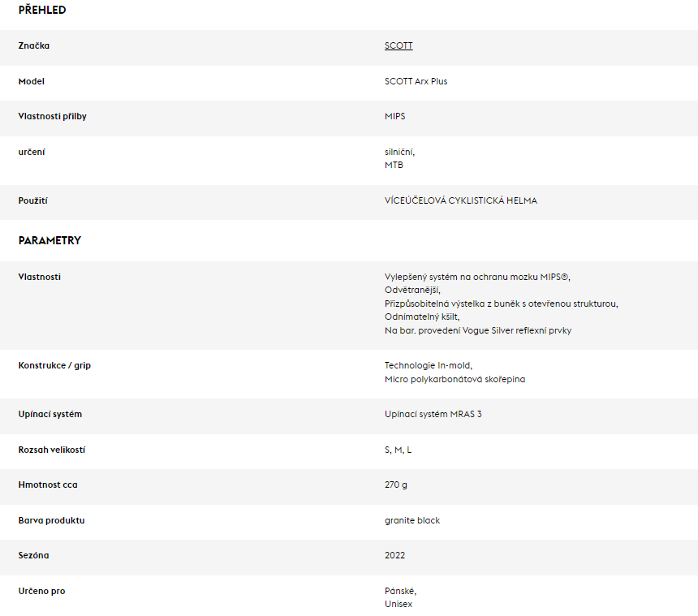Screen dimensions: 698x616
Task: Click the Hmotnost cca row label
Action: point(48,485)
